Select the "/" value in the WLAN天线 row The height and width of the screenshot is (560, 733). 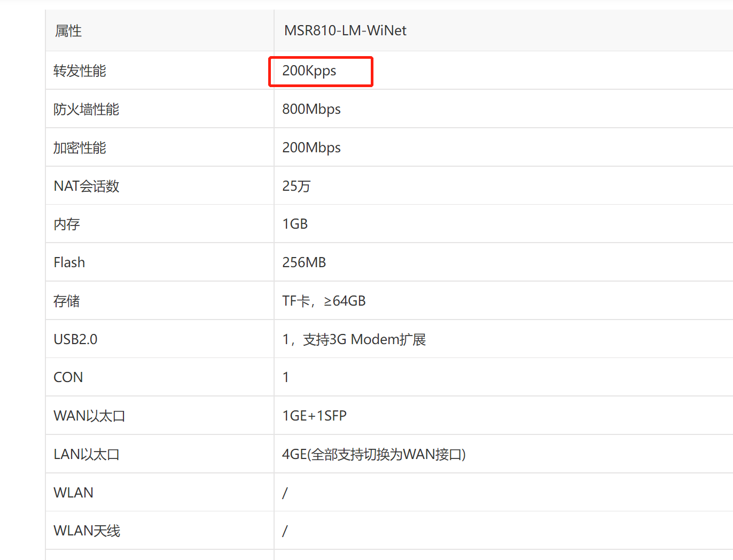click(285, 531)
